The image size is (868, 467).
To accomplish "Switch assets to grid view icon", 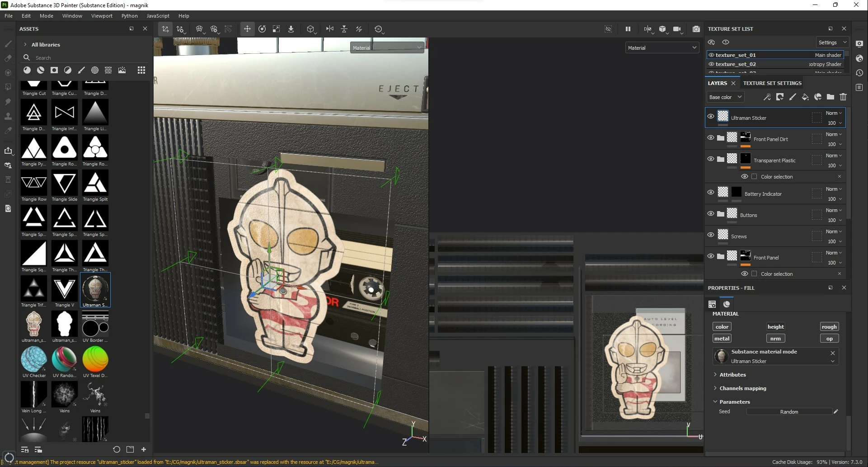I will [x=141, y=70].
